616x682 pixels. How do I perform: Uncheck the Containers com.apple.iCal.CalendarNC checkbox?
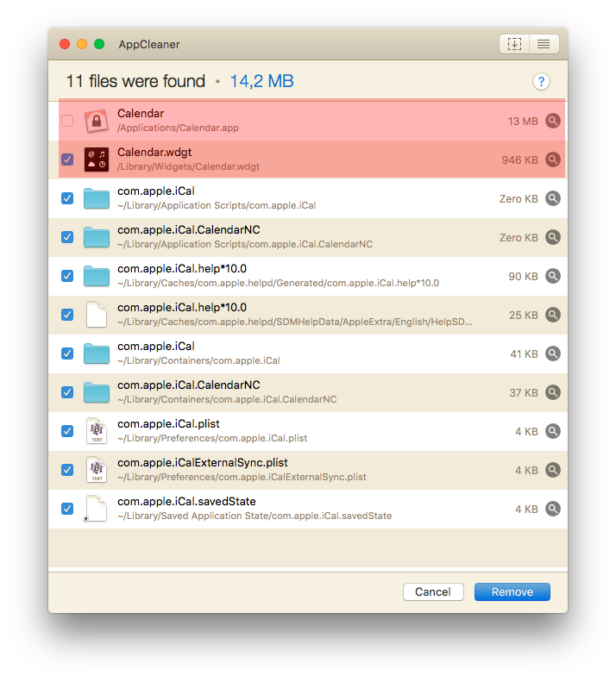click(x=67, y=392)
